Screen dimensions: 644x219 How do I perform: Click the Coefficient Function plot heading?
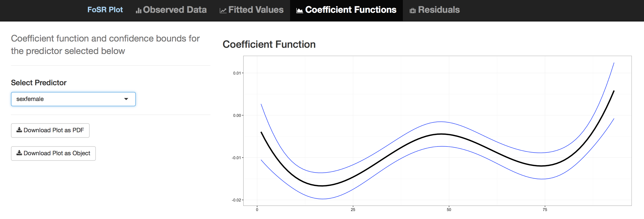[x=269, y=44]
